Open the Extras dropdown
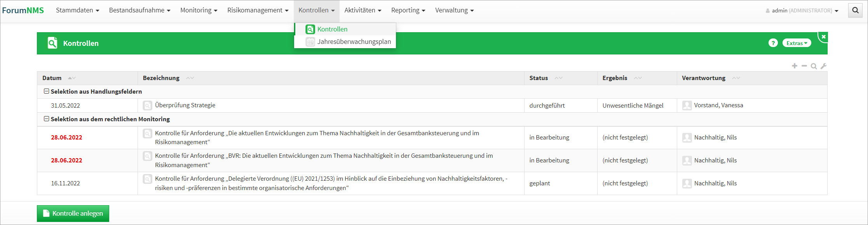868x225 pixels. point(797,43)
